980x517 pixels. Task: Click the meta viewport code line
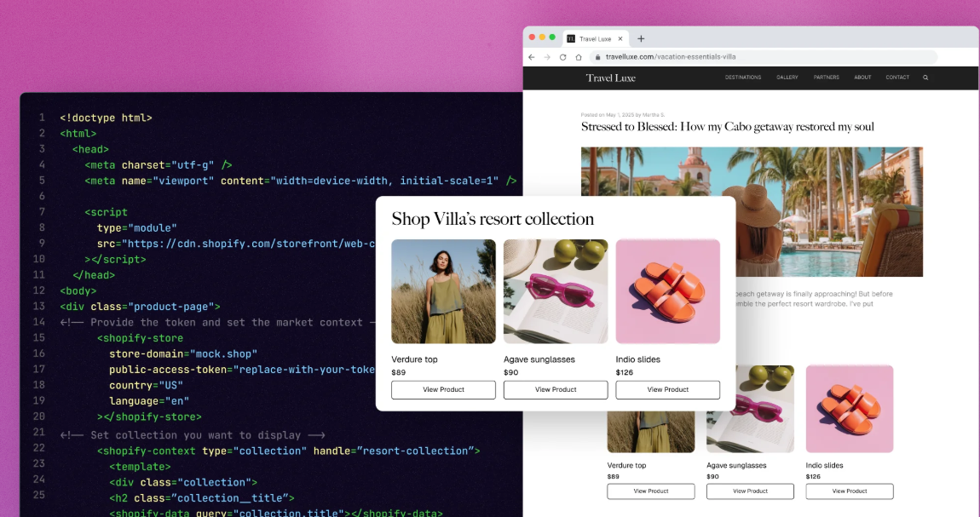point(301,181)
